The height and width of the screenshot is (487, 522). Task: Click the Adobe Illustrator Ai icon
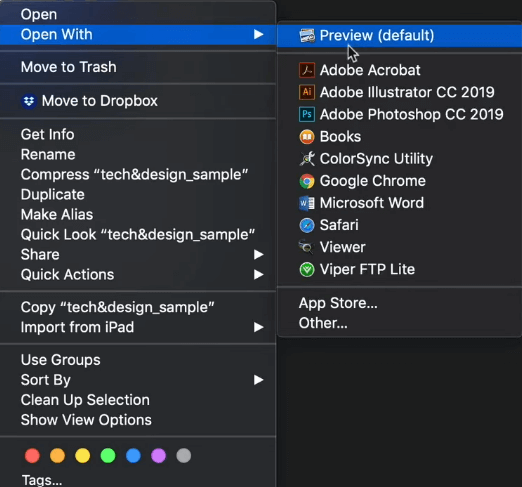coord(307,92)
